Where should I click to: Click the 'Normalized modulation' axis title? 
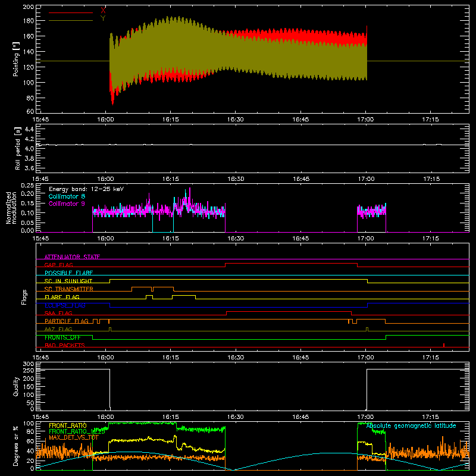(11, 208)
